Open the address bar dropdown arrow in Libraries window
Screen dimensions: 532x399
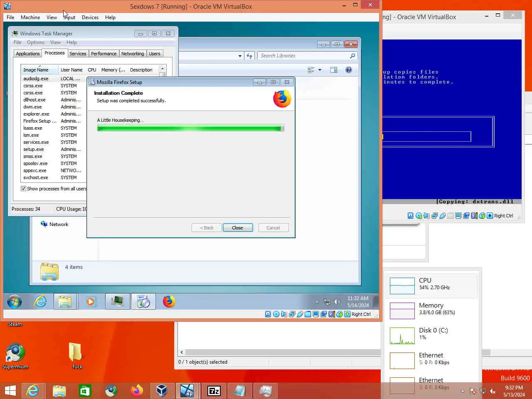240,56
